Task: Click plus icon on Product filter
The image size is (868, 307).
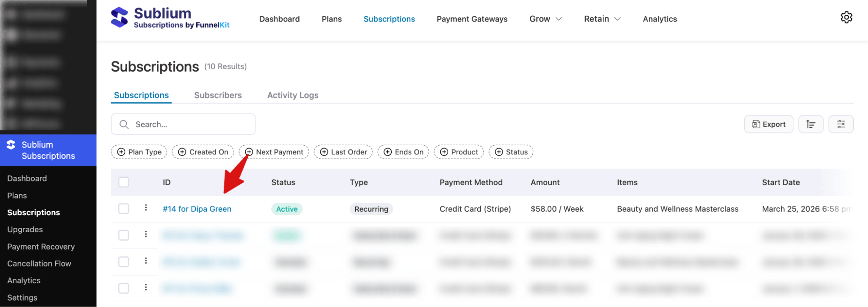Action: [x=444, y=152]
